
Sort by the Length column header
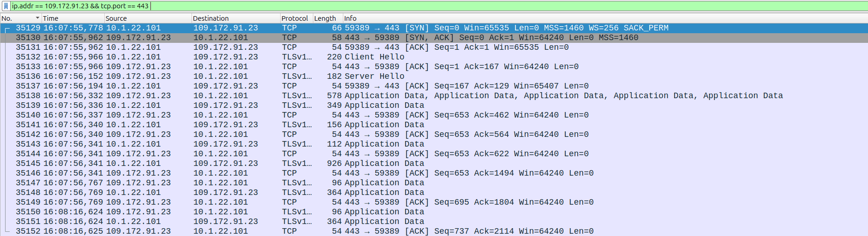[328, 18]
